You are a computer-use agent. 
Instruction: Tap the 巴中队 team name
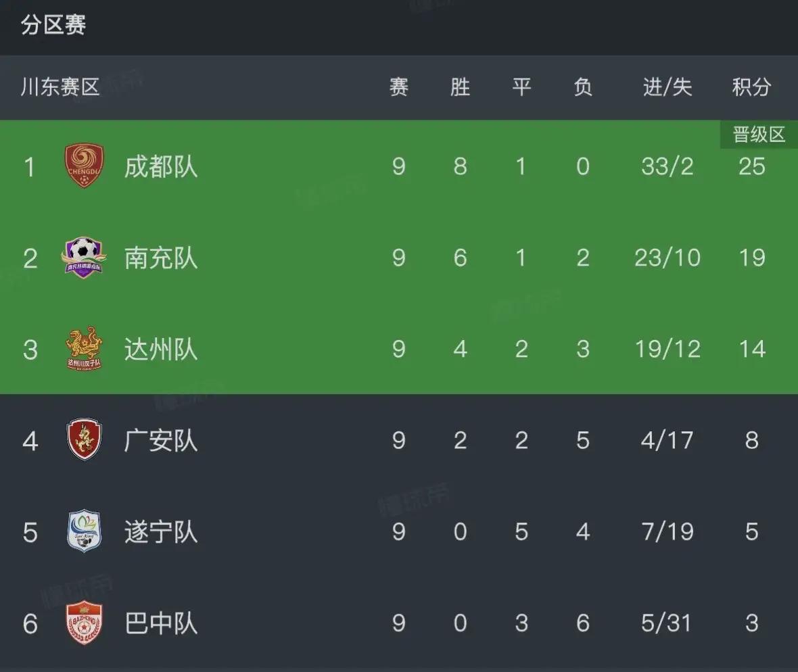(x=161, y=623)
